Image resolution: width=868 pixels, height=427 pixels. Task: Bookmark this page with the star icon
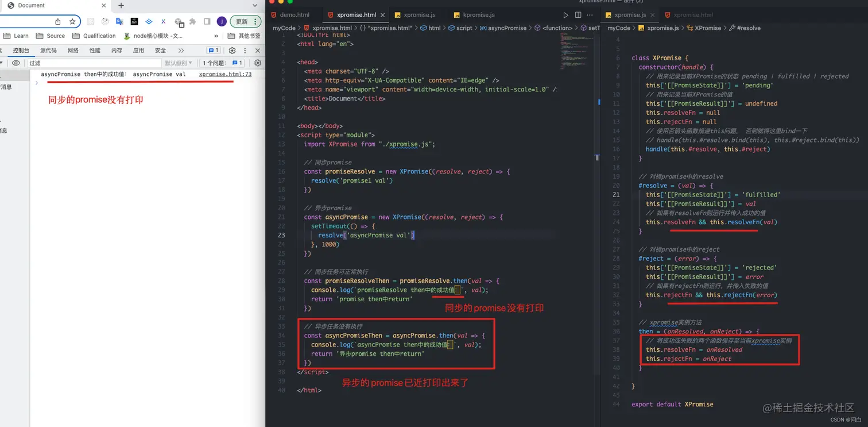coord(72,21)
